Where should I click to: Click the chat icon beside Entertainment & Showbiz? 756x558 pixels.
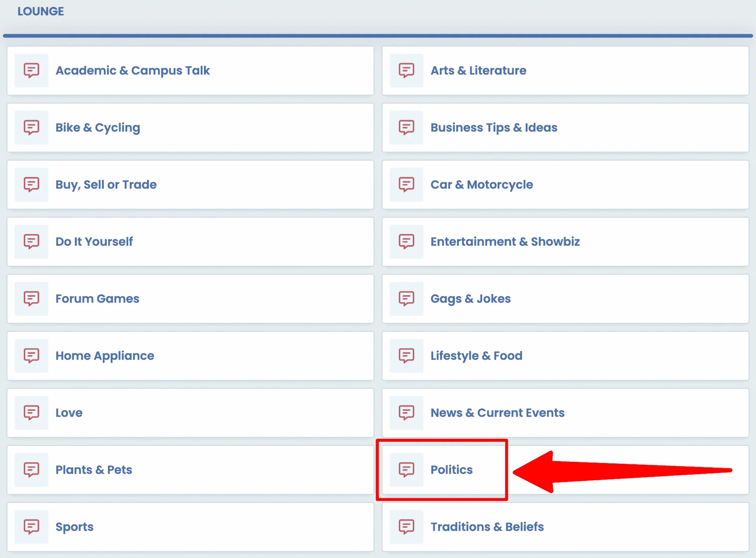(x=406, y=242)
